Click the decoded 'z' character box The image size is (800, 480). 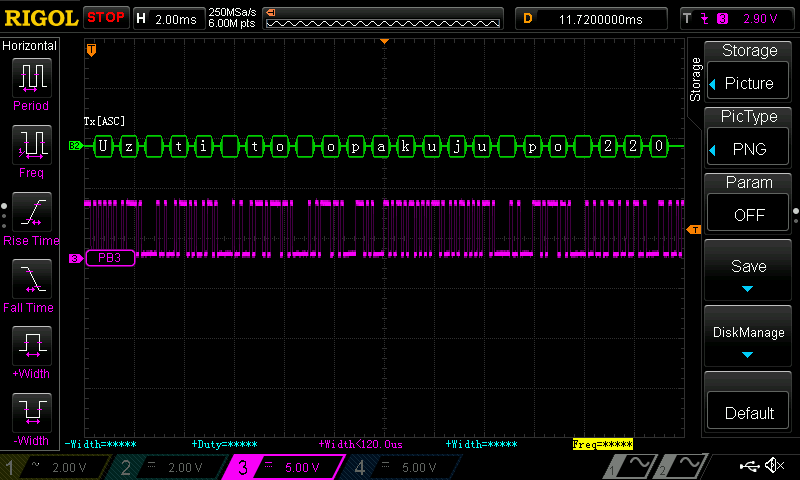129,146
